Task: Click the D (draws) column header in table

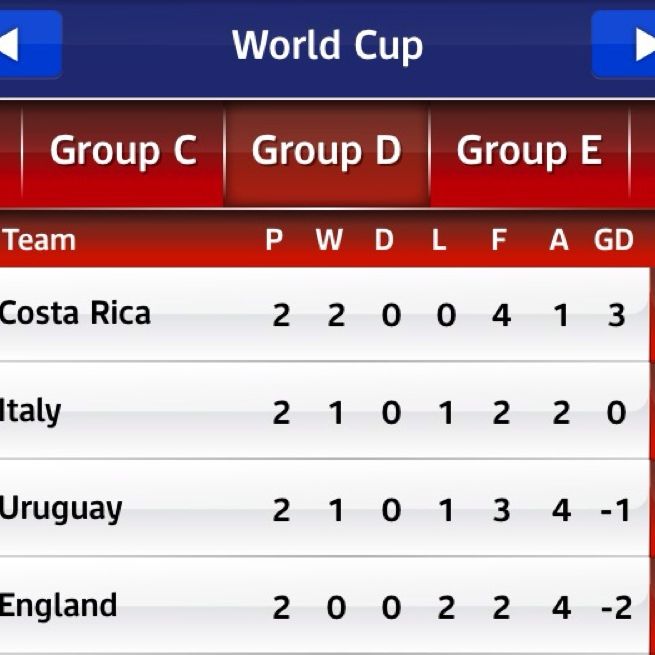Action: click(x=384, y=240)
